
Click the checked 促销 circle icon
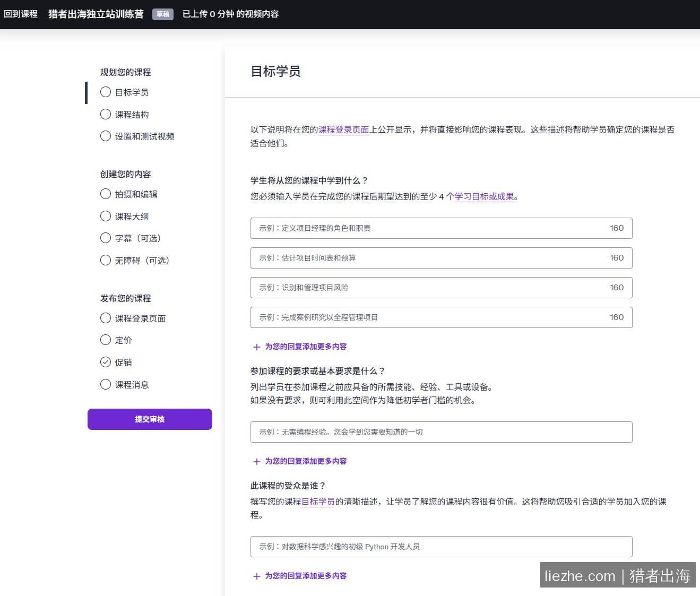coord(106,362)
